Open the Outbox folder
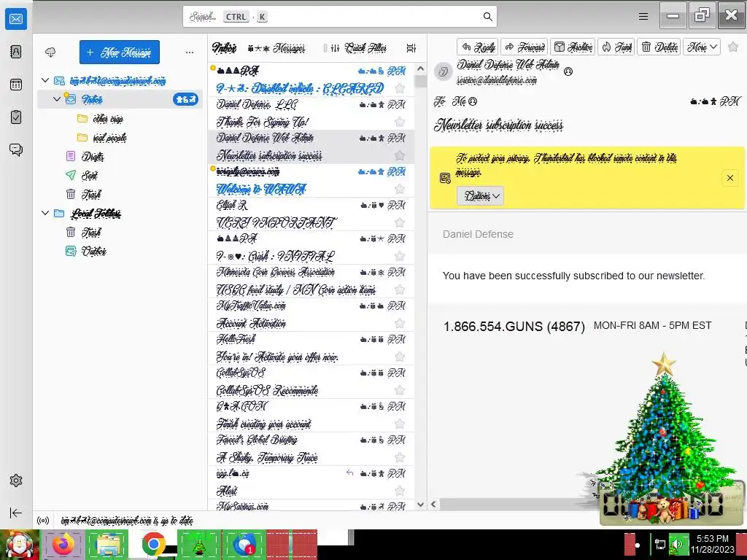Viewport: 747px width, 560px height. [x=93, y=251]
